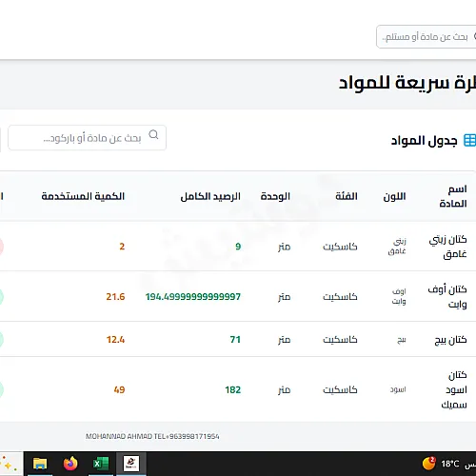The image size is (476, 476).
Task: Click كاسكيت category in كتان بيج row
Action: (340, 340)
